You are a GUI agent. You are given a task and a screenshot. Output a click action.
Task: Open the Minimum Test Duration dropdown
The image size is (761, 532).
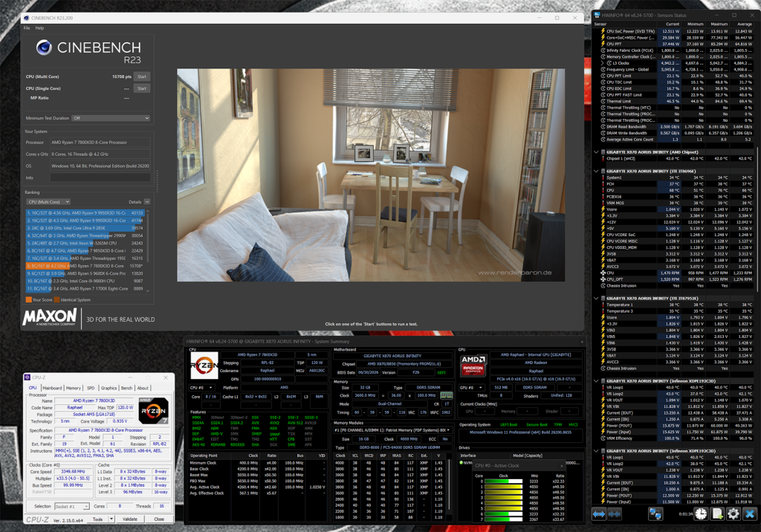(x=111, y=118)
